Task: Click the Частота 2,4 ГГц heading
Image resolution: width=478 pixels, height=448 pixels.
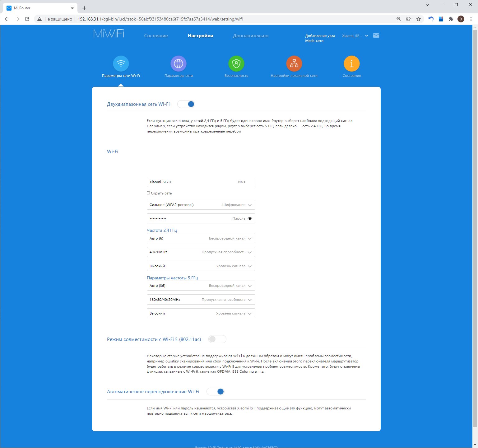Action: pyautogui.click(x=162, y=230)
